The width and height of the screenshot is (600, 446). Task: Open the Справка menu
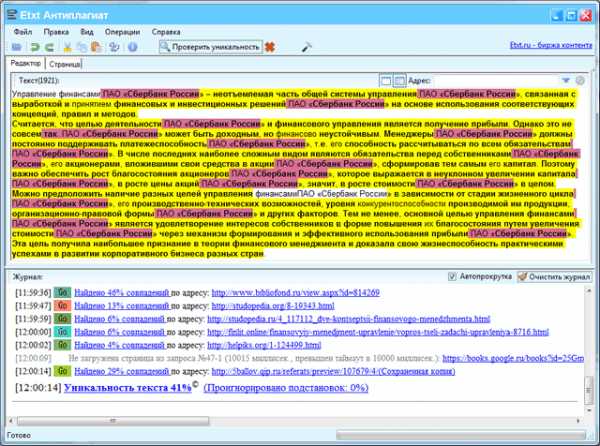click(166, 32)
